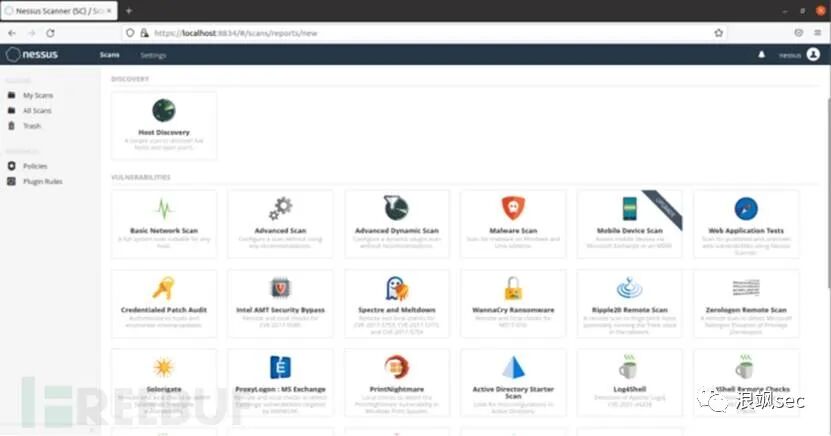831x436 pixels.
Task: Click the Advanced Scan title
Action: pyautogui.click(x=280, y=230)
